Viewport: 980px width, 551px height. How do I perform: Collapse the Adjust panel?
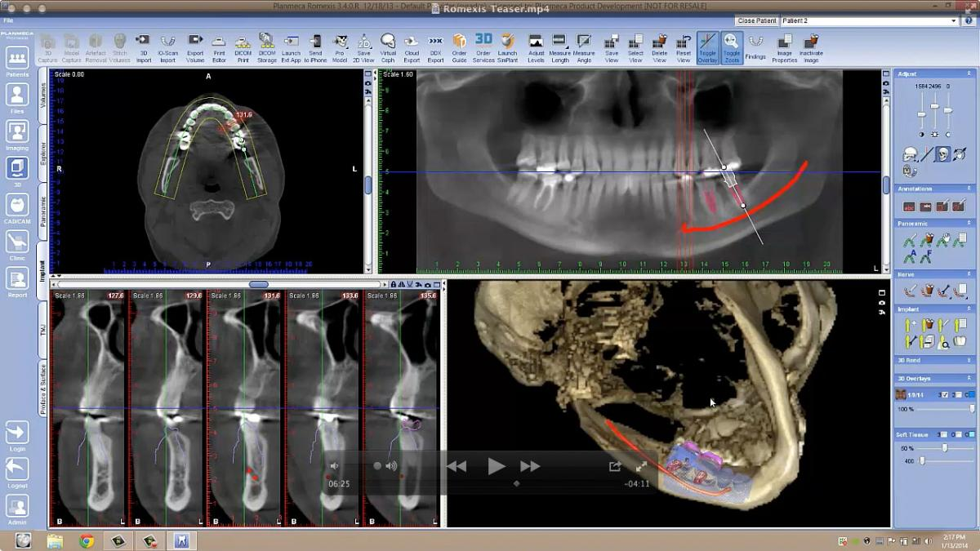click(x=969, y=74)
